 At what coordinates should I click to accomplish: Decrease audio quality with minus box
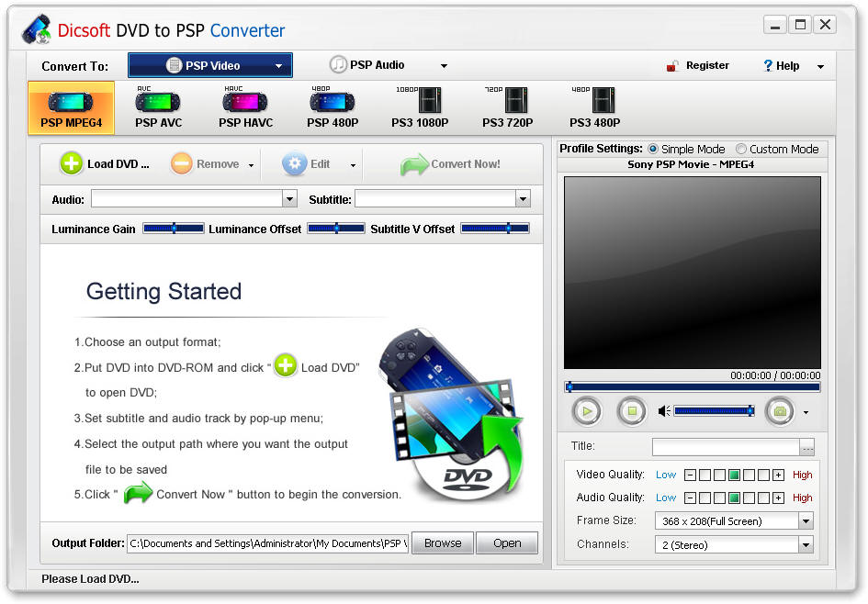(x=690, y=498)
